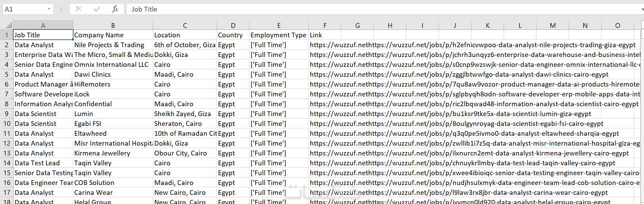Select the Obour City, Cairo cell
The width and height of the screenshot is (644, 204).
tap(185, 153)
